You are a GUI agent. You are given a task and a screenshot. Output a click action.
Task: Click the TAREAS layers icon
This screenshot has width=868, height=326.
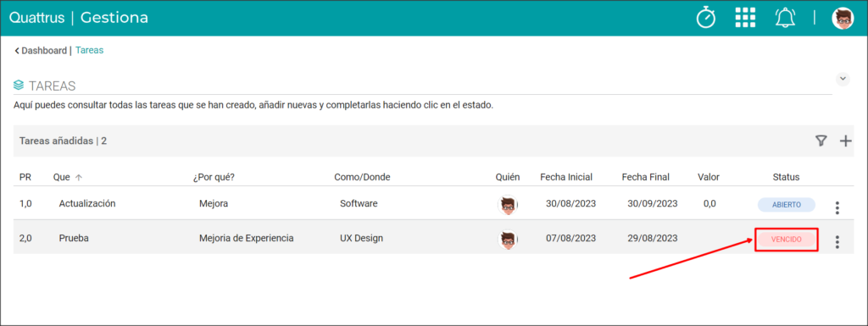(19, 86)
